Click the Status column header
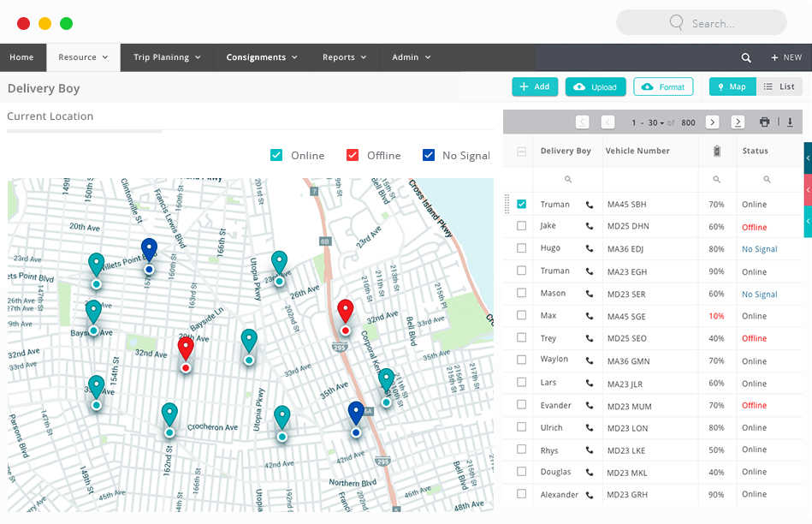The image size is (812, 524). point(755,151)
